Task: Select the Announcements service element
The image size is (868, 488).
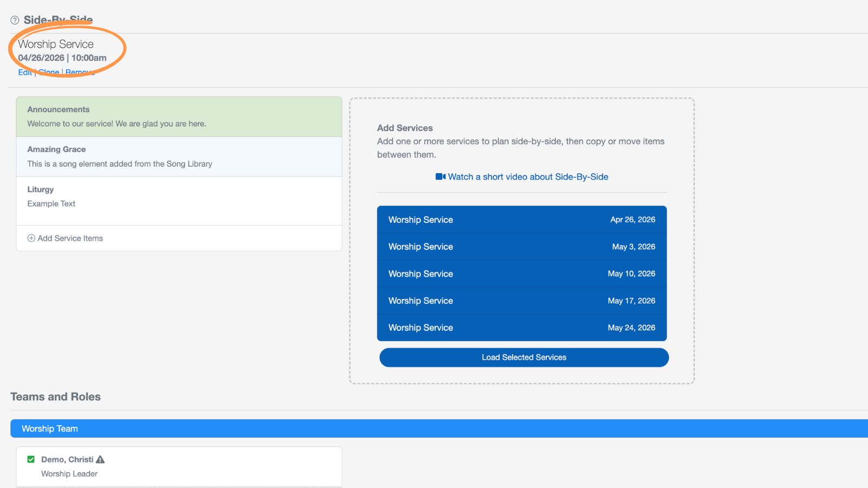Action: [179, 117]
